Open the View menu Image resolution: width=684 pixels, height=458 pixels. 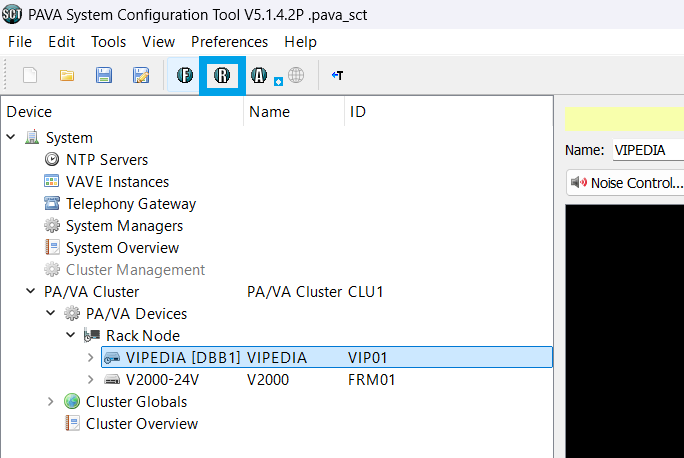point(158,42)
